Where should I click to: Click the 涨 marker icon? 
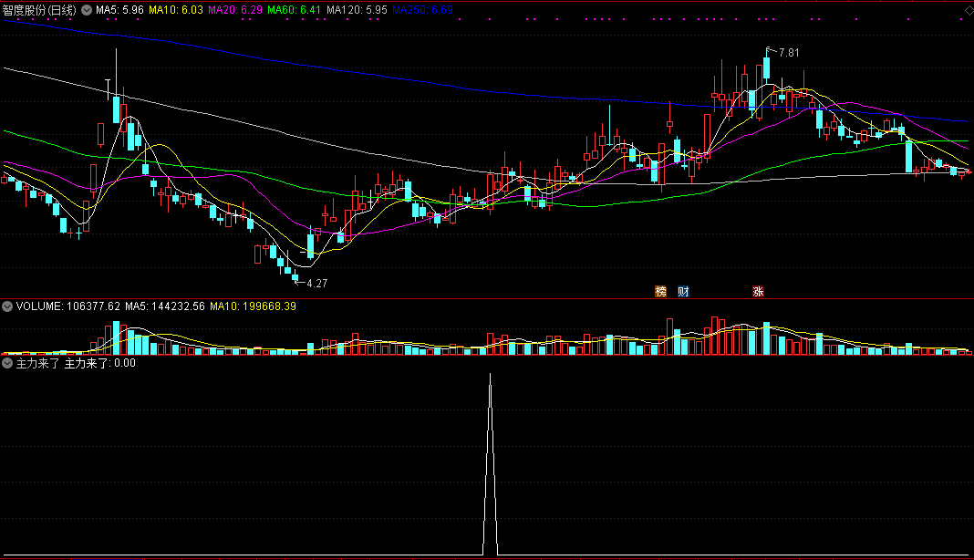[758, 292]
